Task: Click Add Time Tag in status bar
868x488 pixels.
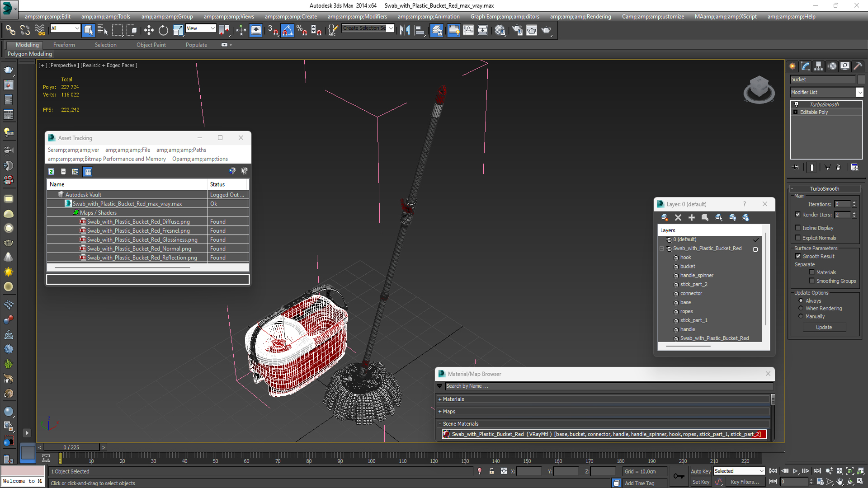Action: click(x=639, y=483)
